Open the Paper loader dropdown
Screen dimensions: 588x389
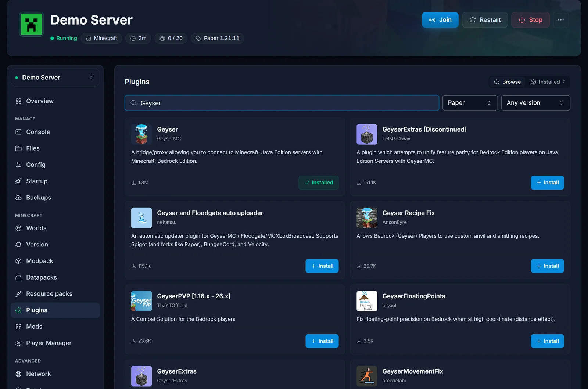470,103
